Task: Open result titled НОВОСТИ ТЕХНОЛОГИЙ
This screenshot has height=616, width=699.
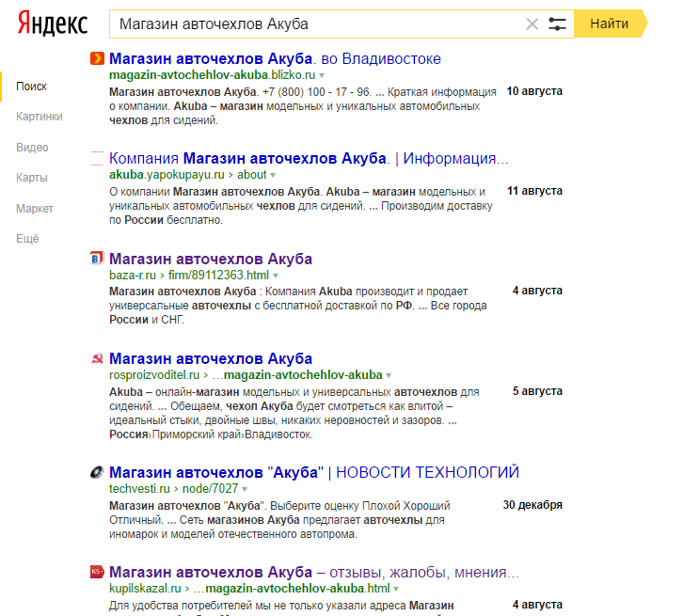Action: [x=314, y=472]
